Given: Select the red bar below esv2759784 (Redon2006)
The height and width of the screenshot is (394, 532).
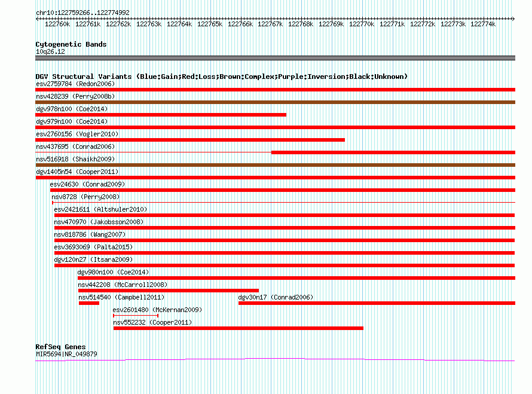Looking at the screenshot, I should pyautogui.click(x=275, y=90).
